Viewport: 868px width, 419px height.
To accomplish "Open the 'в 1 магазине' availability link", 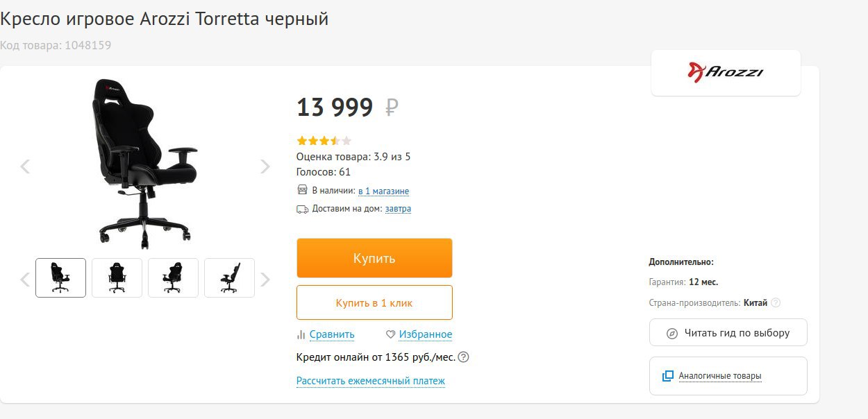I will 383,191.
